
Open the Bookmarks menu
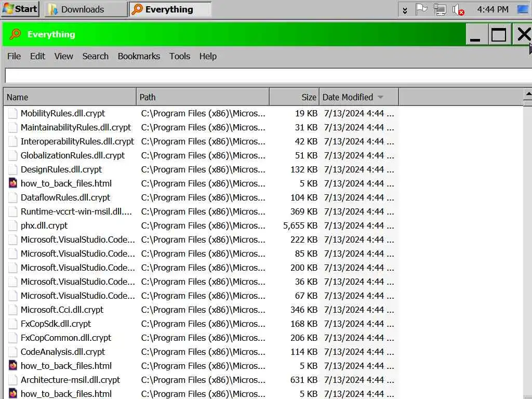point(139,56)
